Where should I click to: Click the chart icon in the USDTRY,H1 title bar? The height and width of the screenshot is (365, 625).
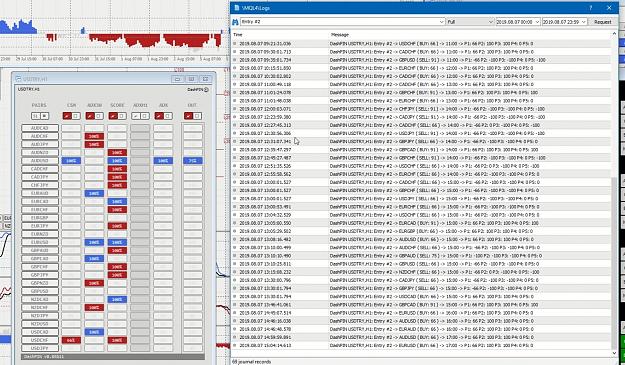click(x=18, y=79)
